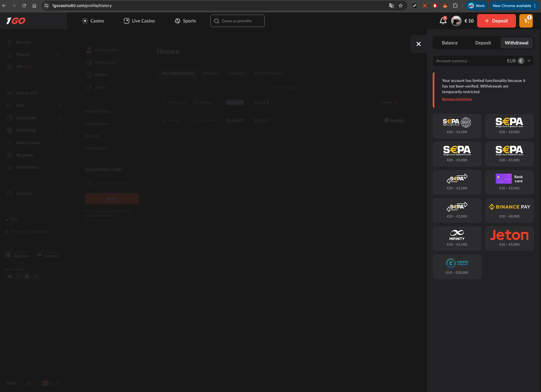
Task: Open the En language selector
Action: (x=50, y=383)
